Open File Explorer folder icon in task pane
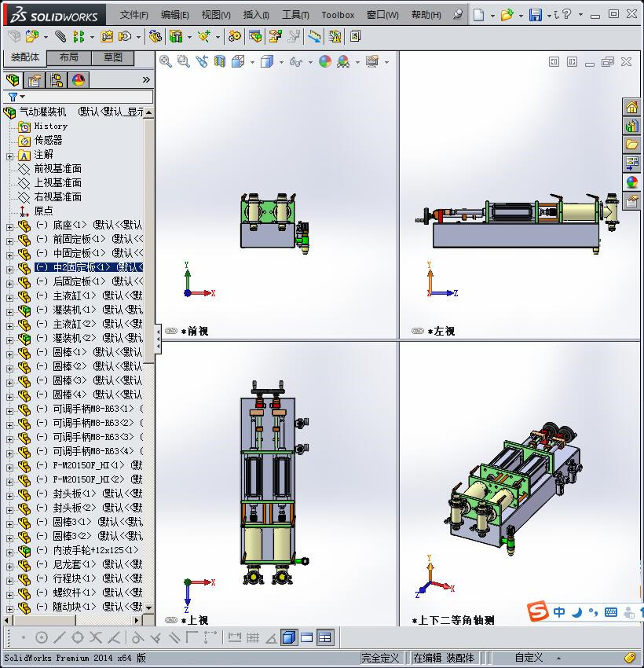The width and height of the screenshot is (644, 668). click(631, 145)
